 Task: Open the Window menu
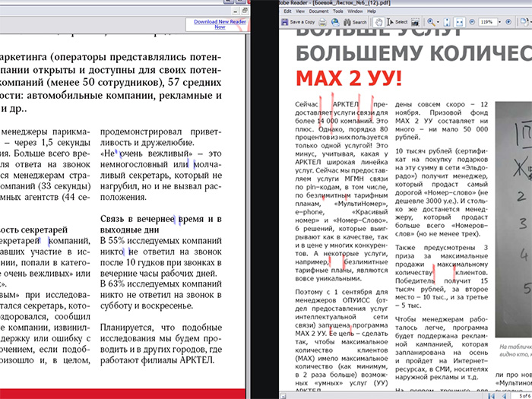[355, 11]
